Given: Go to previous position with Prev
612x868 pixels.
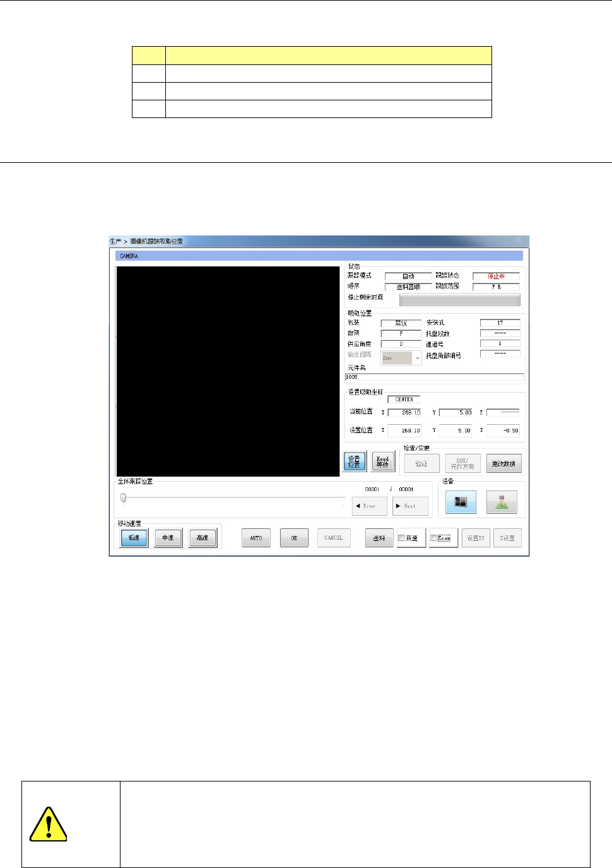Looking at the screenshot, I should (x=369, y=506).
